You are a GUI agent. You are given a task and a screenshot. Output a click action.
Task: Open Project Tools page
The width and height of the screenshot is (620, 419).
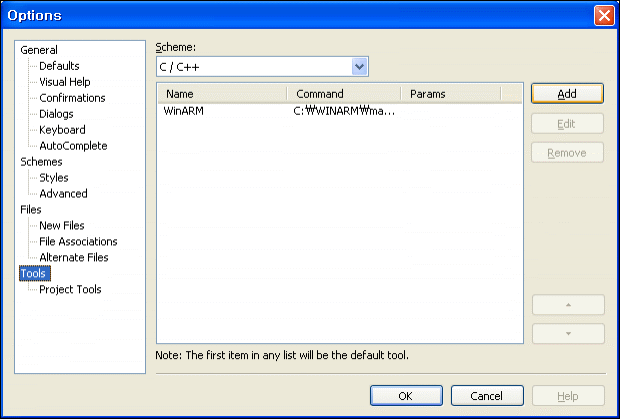click(x=70, y=289)
